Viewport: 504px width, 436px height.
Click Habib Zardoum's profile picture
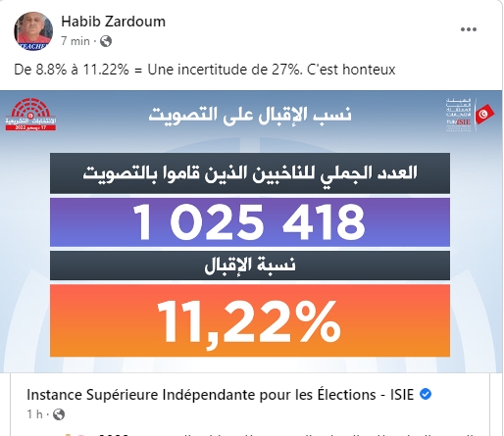(x=33, y=31)
